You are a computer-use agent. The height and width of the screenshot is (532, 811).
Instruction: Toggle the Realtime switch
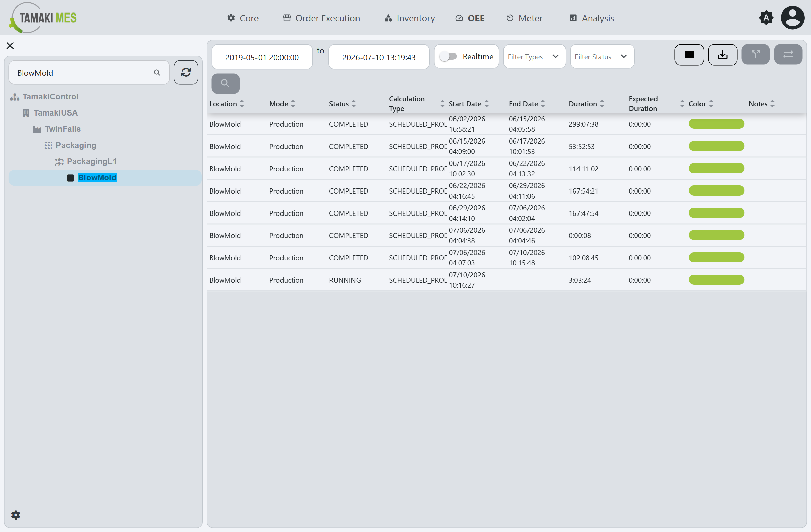coord(448,56)
